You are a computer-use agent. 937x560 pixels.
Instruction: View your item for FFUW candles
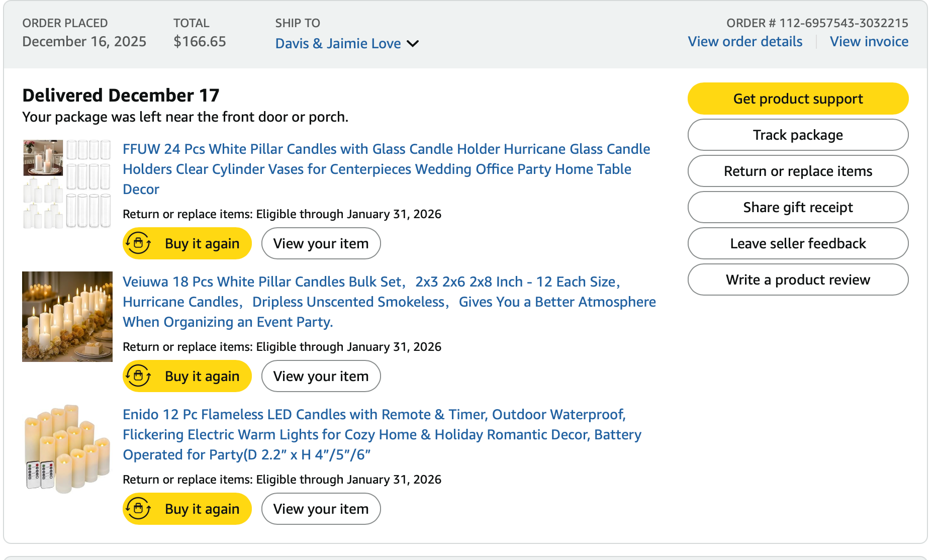(x=321, y=243)
